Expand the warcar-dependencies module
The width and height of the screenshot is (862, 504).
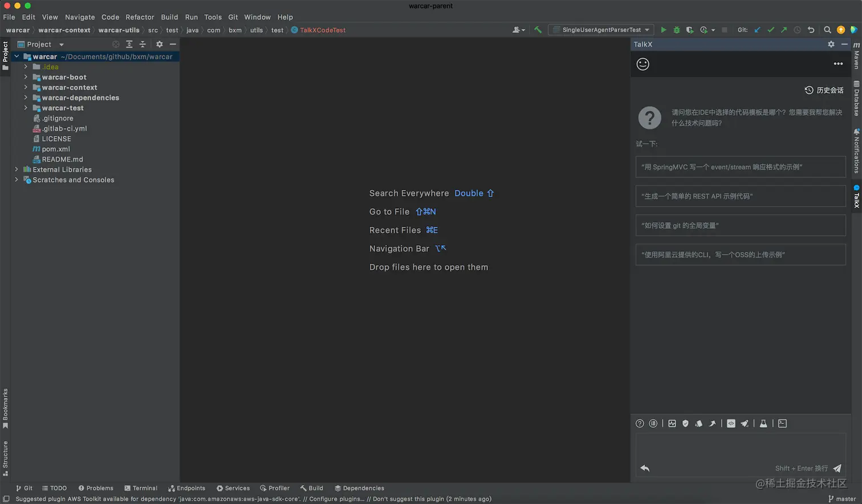pyautogui.click(x=26, y=97)
